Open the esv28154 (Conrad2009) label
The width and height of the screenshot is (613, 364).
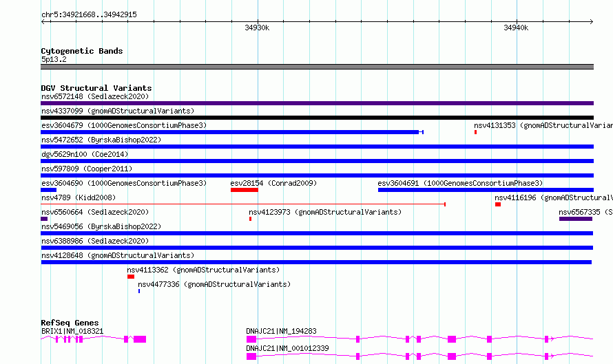[x=273, y=183]
